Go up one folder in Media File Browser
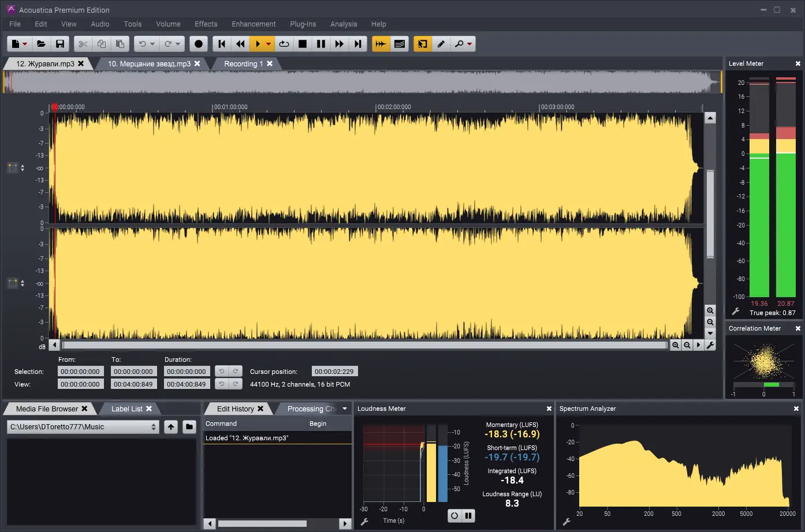The height and width of the screenshot is (532, 805). 171,427
